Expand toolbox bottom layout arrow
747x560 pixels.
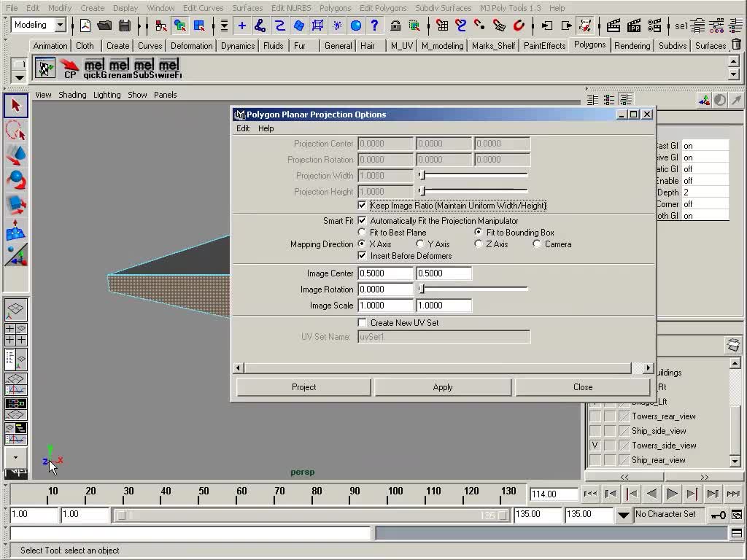(16, 458)
